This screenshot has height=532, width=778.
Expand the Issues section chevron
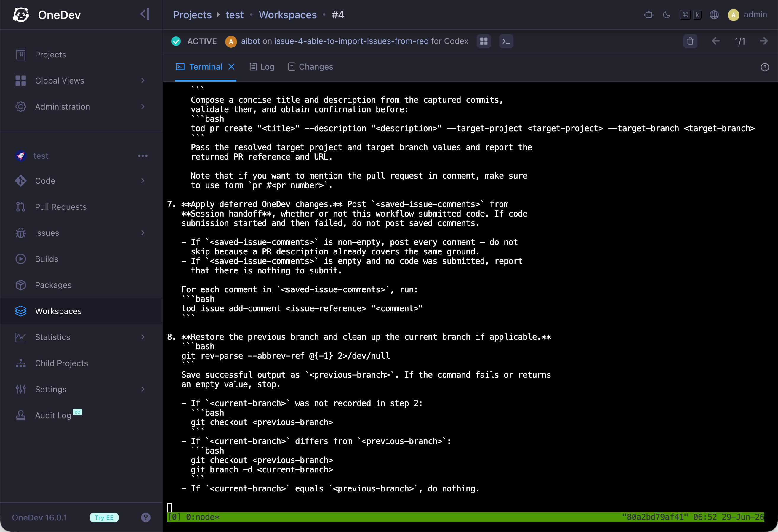coord(143,233)
